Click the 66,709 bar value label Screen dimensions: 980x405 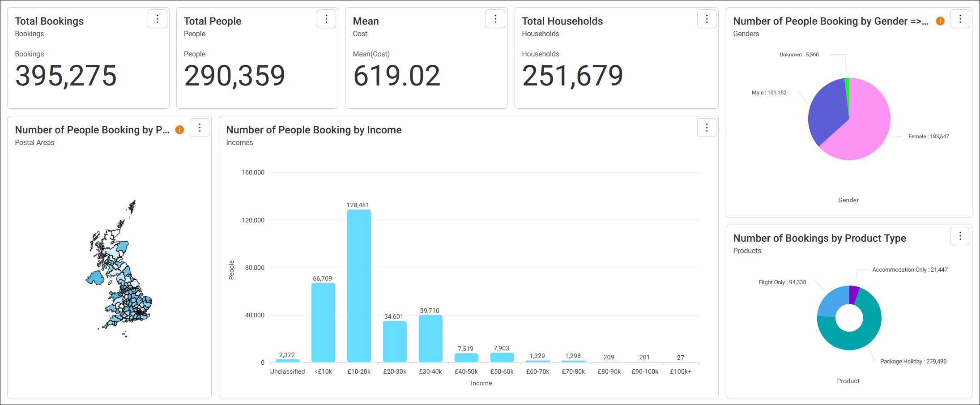coord(322,278)
